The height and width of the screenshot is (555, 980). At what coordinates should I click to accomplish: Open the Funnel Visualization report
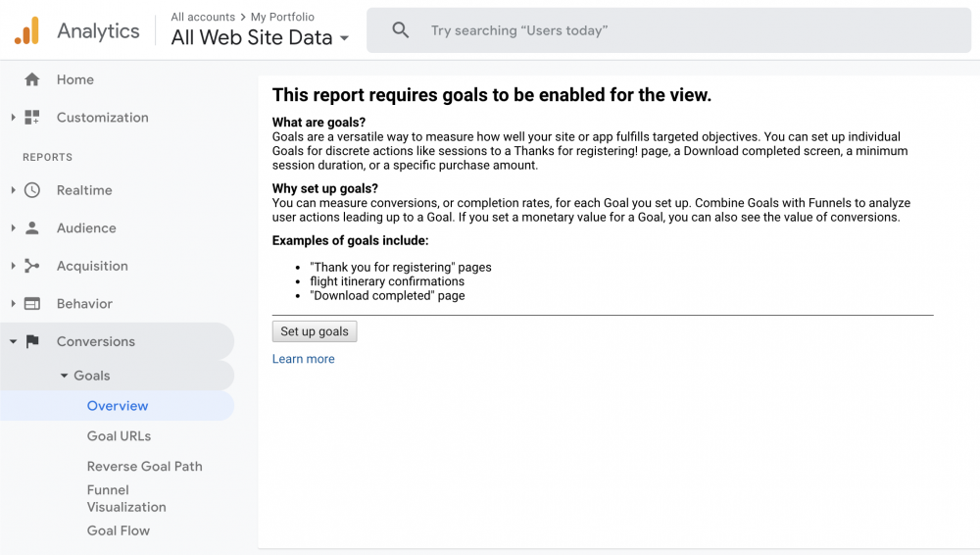pos(126,498)
